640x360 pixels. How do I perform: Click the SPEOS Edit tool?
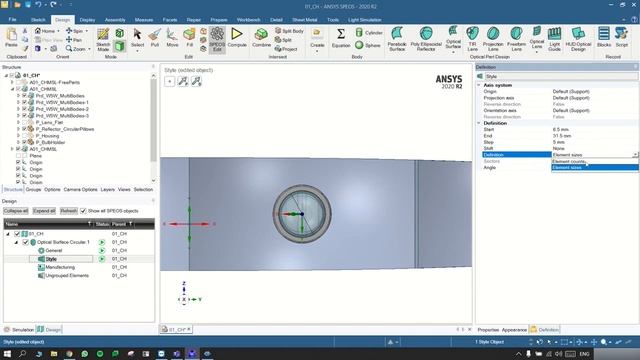coord(217,40)
